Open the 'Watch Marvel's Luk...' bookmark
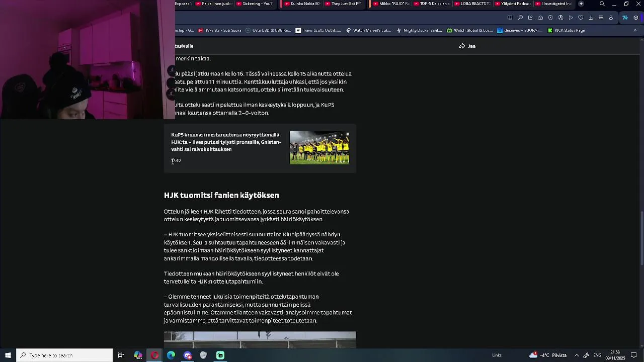The height and width of the screenshot is (362, 644). point(369,30)
